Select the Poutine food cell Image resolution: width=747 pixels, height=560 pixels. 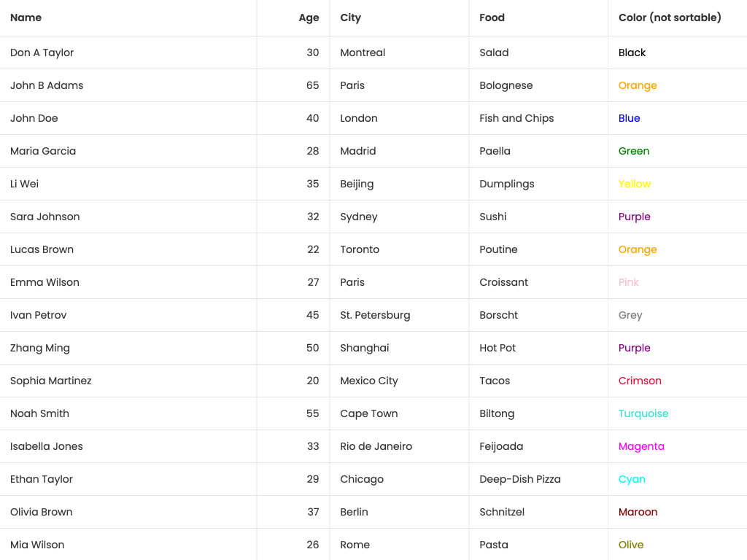[x=498, y=249]
